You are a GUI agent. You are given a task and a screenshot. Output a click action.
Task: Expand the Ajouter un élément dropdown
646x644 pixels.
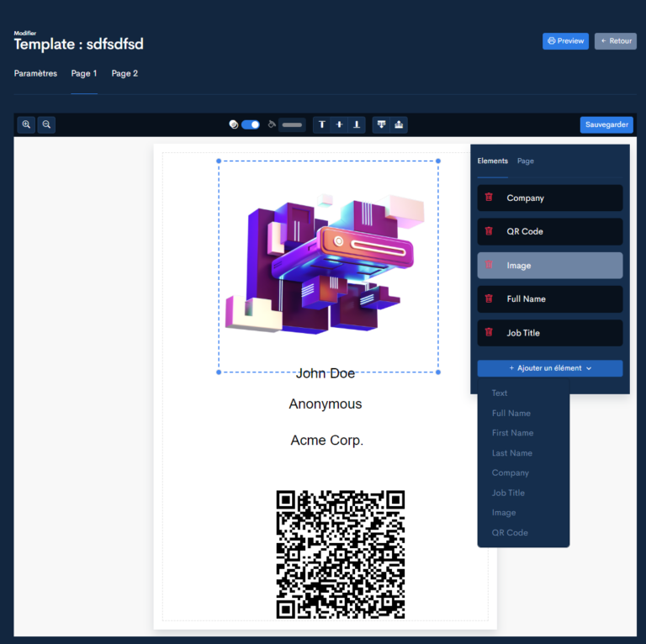[x=550, y=368]
